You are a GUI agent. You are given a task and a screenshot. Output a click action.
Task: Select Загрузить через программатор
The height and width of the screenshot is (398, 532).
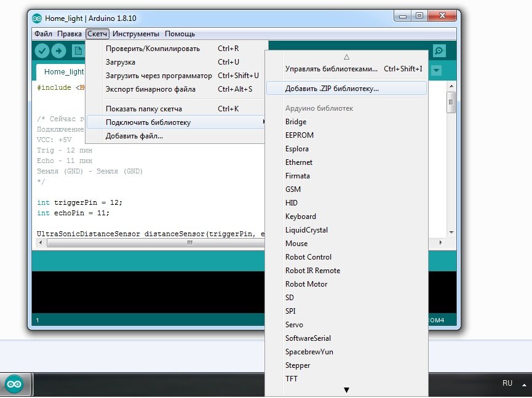pyautogui.click(x=175, y=76)
